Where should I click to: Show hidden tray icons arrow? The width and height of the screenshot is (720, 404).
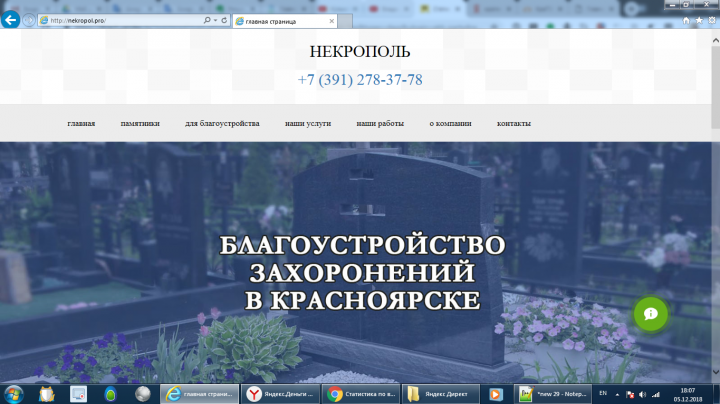618,394
